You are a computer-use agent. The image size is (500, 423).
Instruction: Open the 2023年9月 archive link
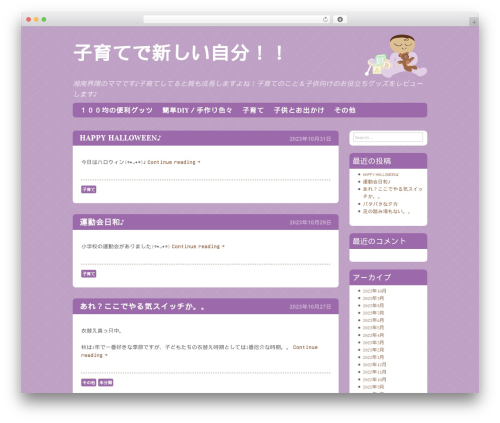[x=373, y=298]
